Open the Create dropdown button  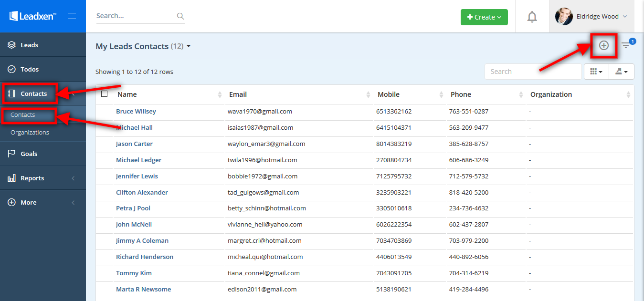coord(484,17)
